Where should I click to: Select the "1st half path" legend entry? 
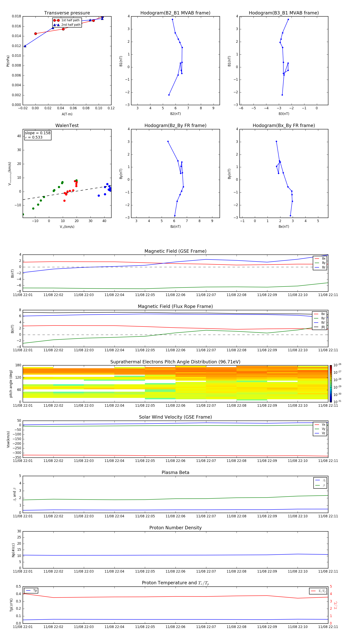[67, 20]
